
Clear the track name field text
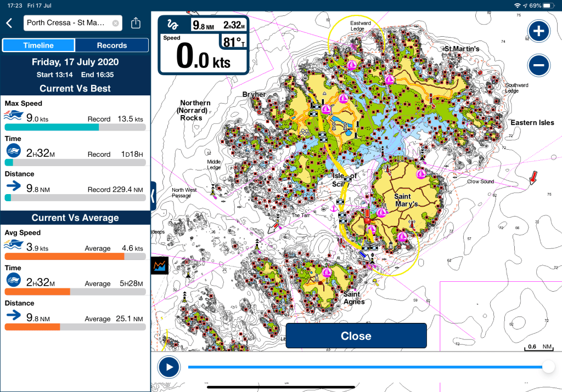click(115, 23)
